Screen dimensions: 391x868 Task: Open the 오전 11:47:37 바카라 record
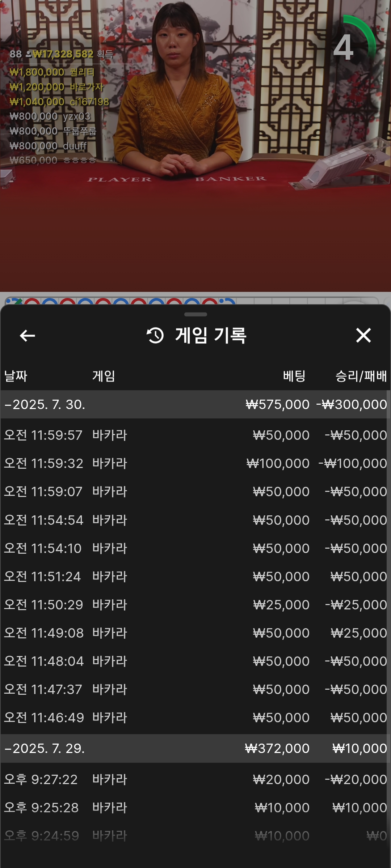pos(195,689)
